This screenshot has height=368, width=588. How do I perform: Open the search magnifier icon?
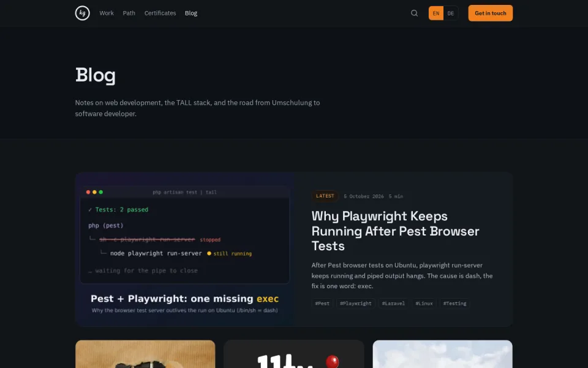point(414,13)
